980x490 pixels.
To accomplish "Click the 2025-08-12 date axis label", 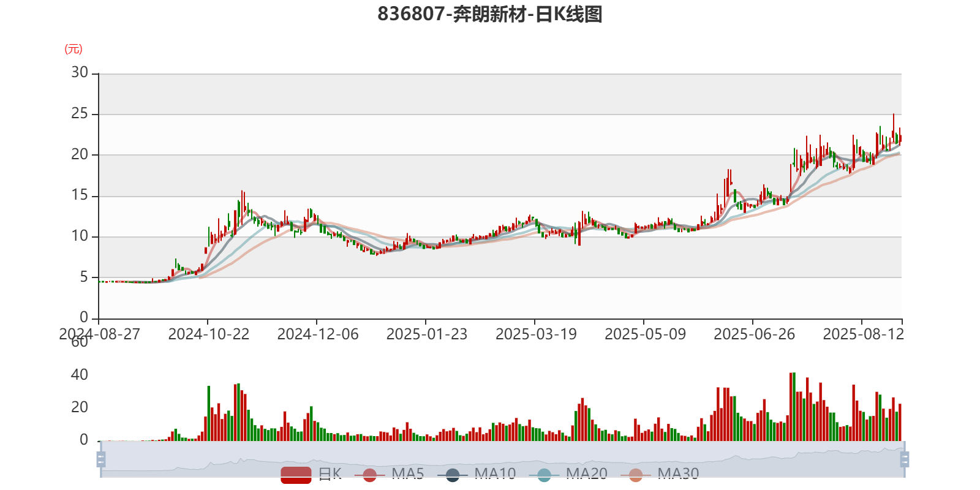I will click(x=863, y=334).
